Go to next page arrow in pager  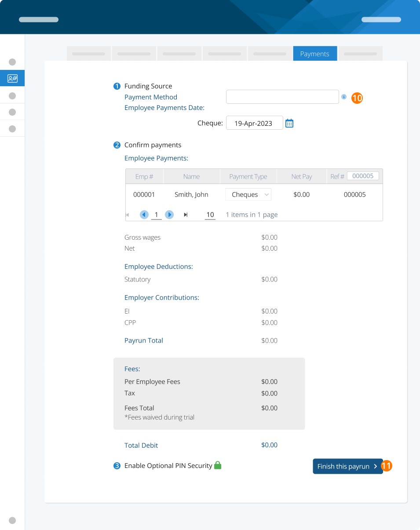coord(169,215)
